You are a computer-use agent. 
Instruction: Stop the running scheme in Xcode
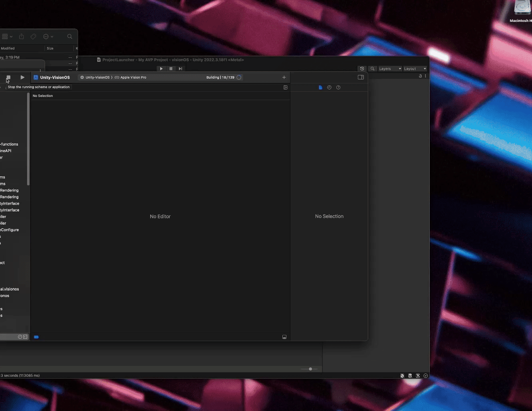(8, 77)
